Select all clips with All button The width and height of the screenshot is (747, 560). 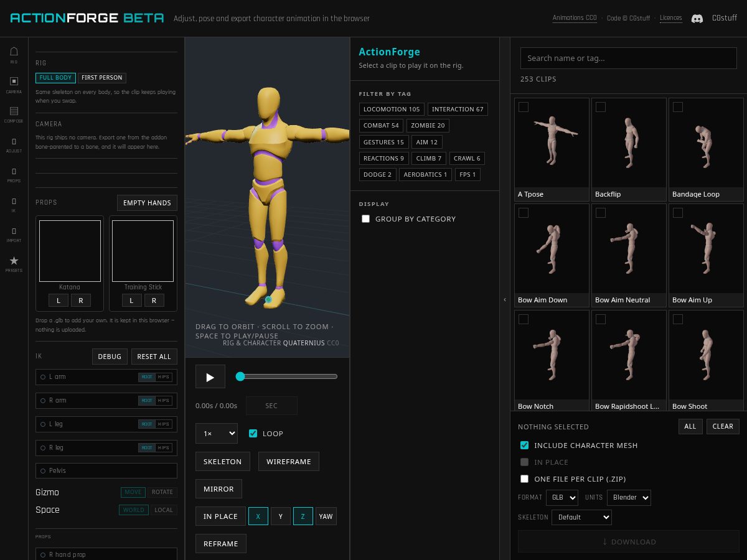pyautogui.click(x=690, y=426)
